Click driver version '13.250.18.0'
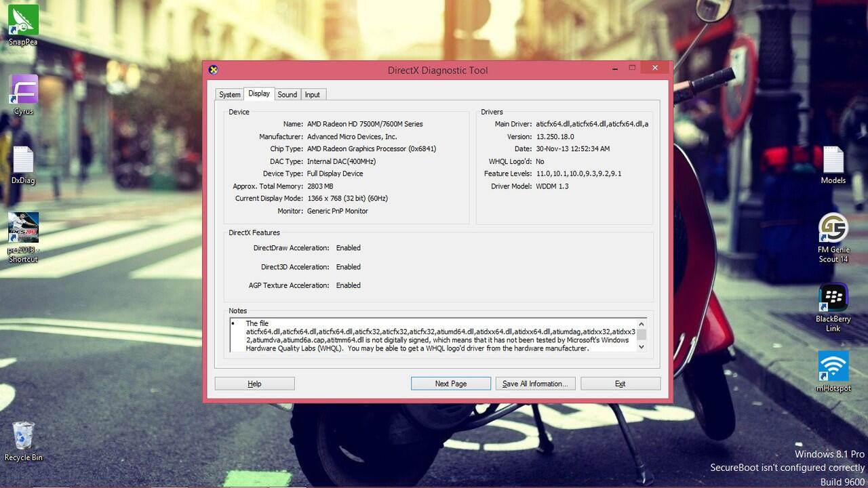Viewport: 868px width, 488px height. click(555, 136)
